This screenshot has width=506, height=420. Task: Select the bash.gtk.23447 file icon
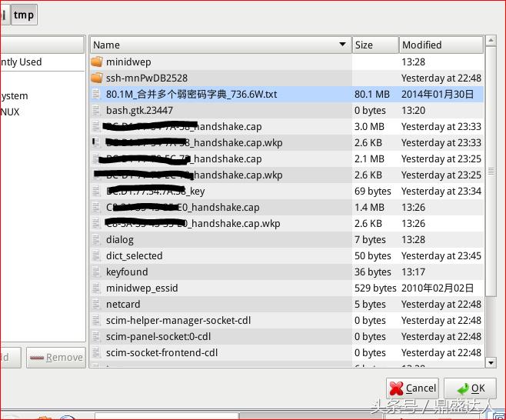96,110
